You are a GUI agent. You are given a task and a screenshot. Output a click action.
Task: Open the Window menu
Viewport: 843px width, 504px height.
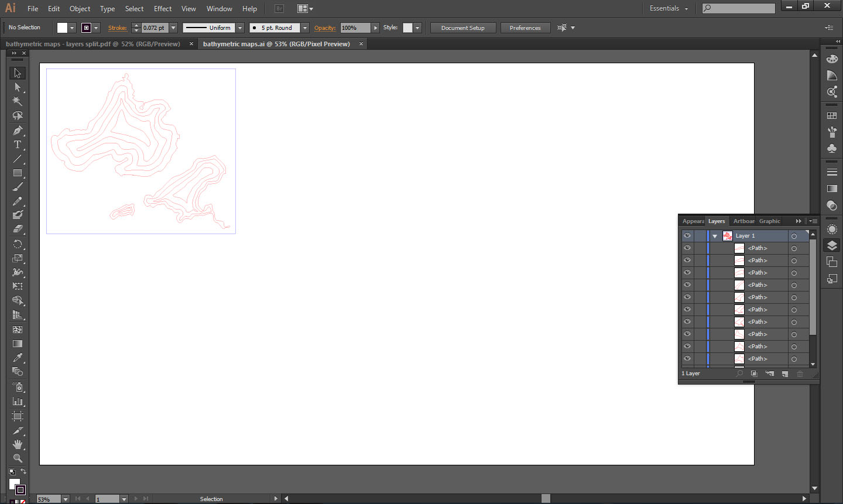point(219,8)
